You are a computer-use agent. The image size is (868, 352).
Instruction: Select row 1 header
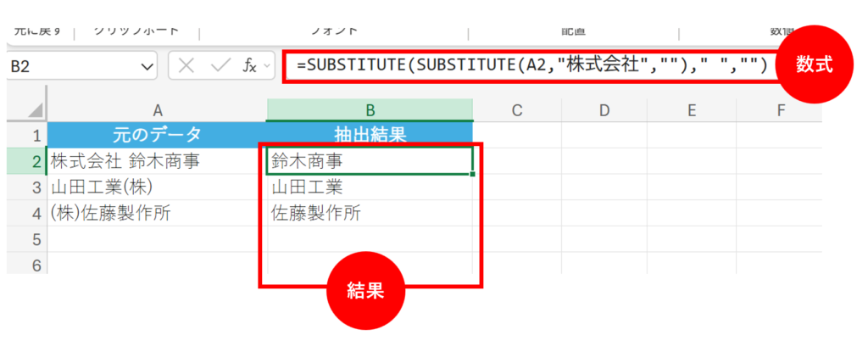pos(35,135)
